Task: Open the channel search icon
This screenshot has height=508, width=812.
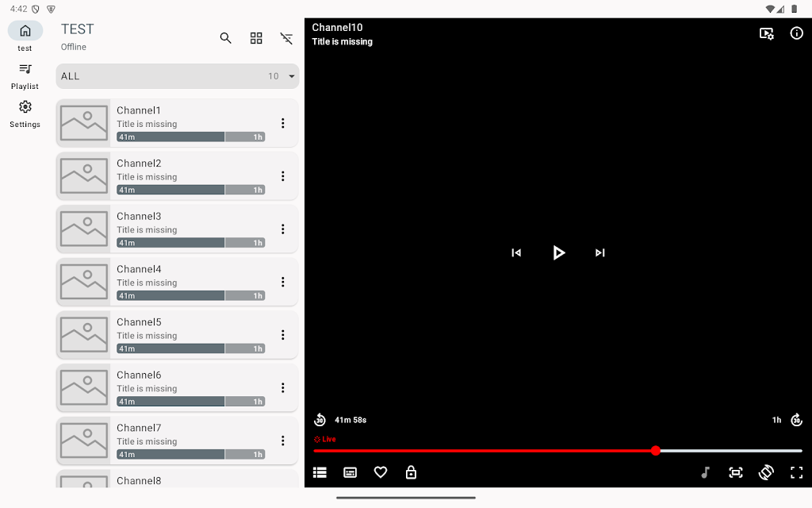Action: [x=226, y=38]
